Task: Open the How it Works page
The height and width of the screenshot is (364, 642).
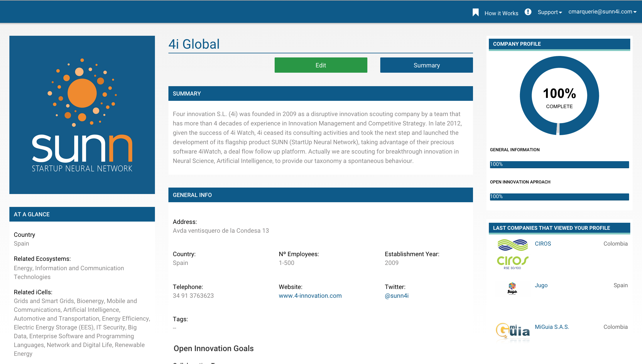Action: [501, 13]
